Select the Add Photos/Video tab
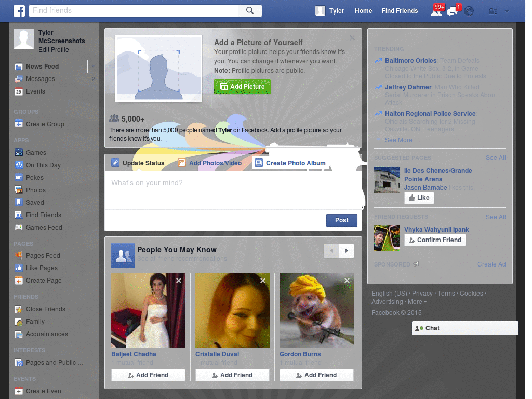 click(x=210, y=163)
